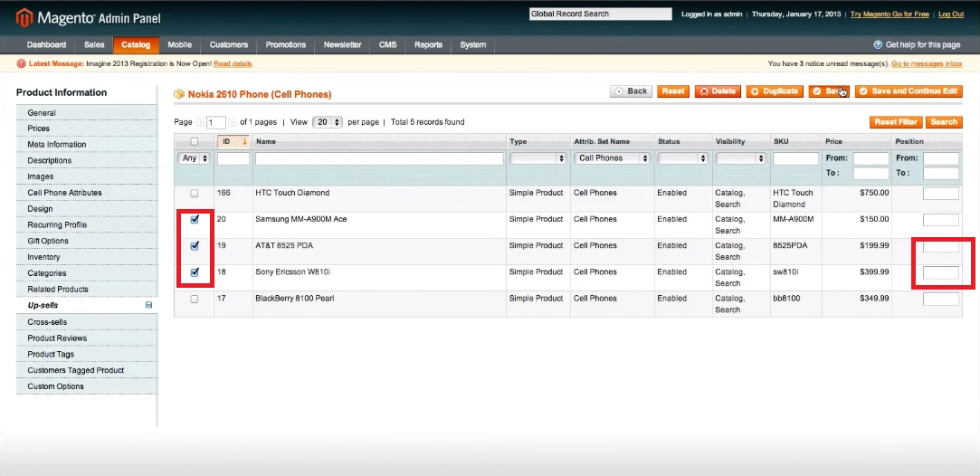Select the Cross-sells tab
The width and height of the screenshot is (980, 476).
coord(87,322)
